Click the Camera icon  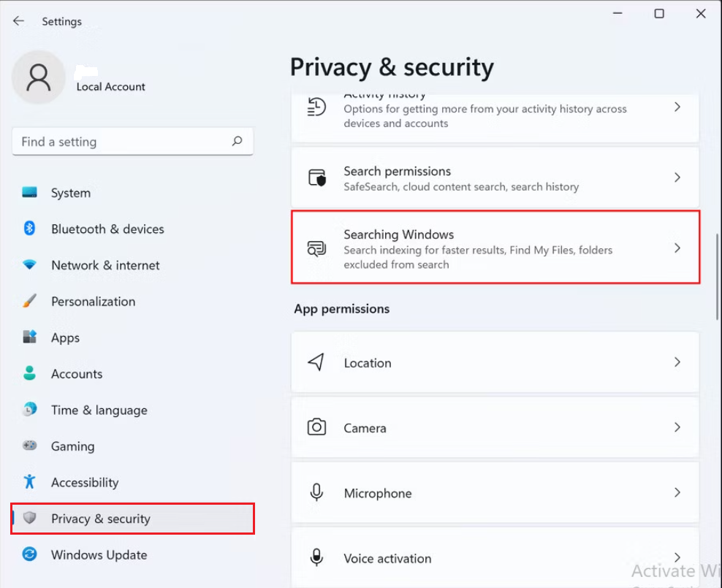[316, 427]
